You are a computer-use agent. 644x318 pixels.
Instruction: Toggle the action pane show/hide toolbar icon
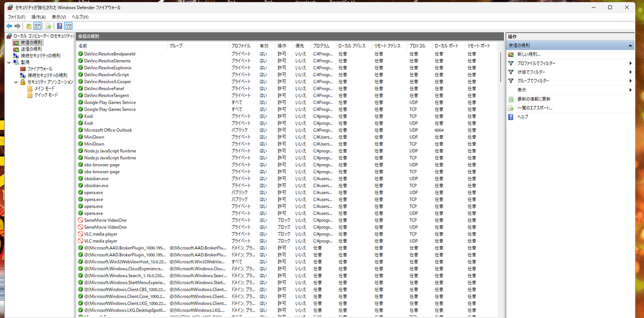68,26
